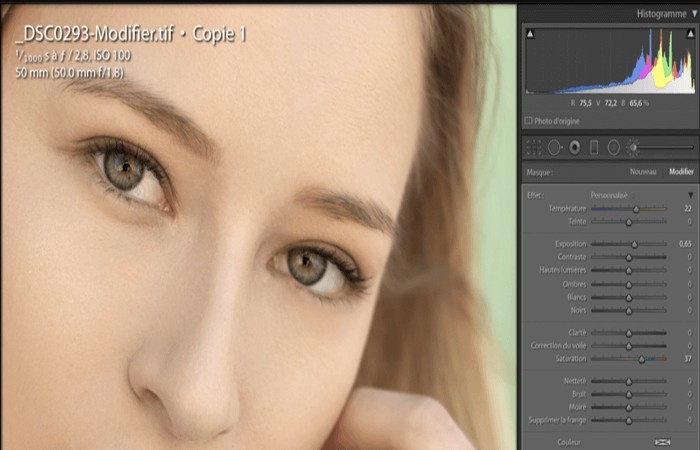Image resolution: width=700 pixels, height=450 pixels.
Task: Open the Personnalisé effect preset dropdown
Action: point(612,196)
